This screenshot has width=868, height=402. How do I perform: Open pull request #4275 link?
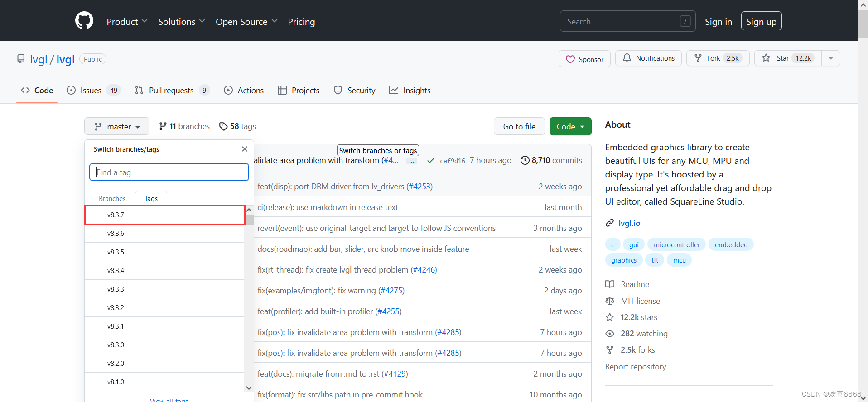[x=392, y=291]
